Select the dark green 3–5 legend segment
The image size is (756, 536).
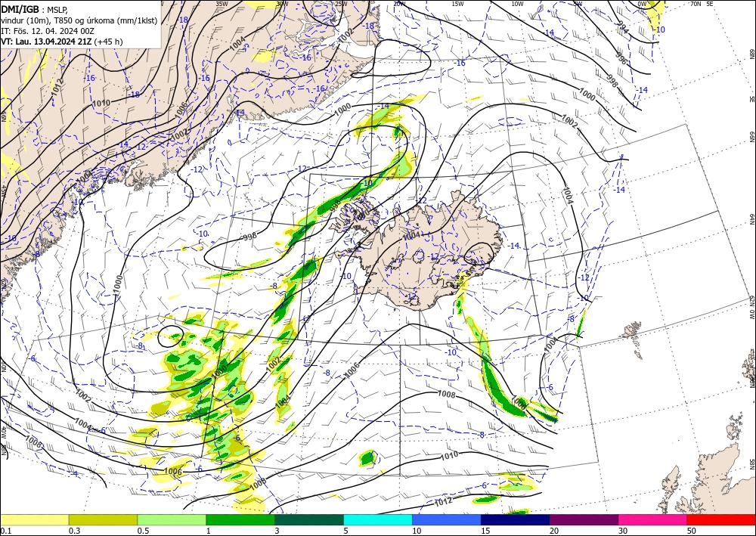(x=309, y=519)
